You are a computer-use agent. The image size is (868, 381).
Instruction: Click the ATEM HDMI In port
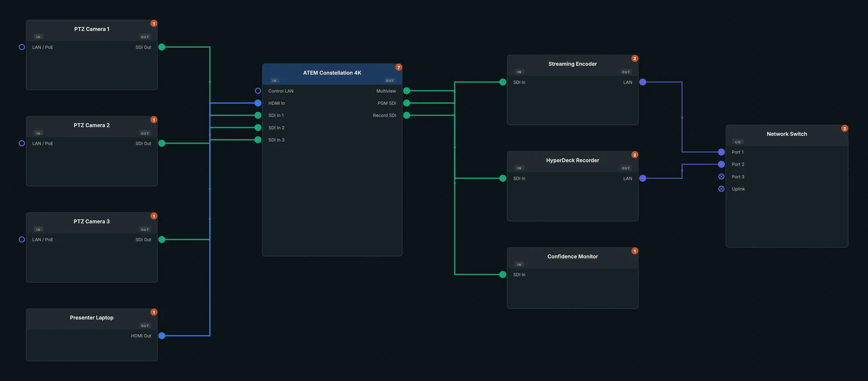point(258,103)
